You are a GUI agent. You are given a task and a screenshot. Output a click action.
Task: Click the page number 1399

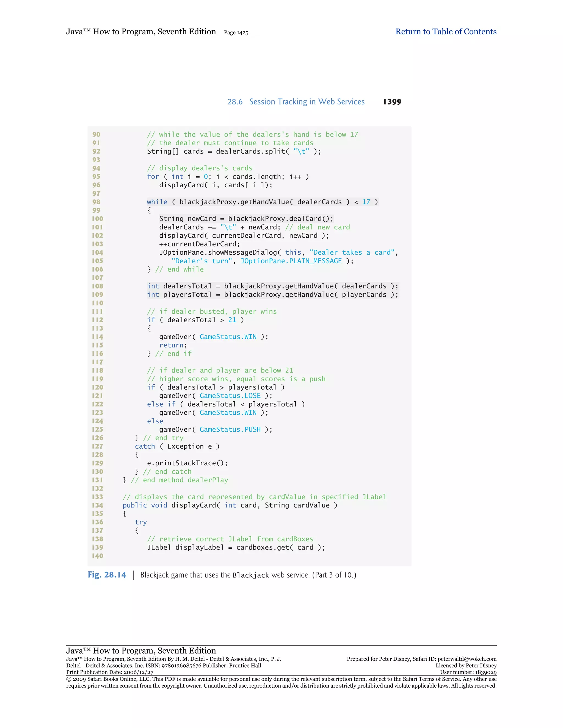(x=392, y=102)
